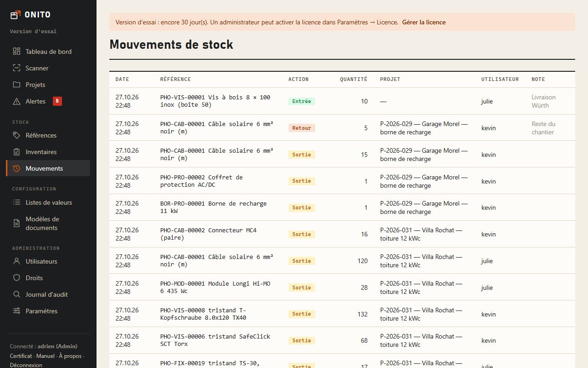Click the RÉFÉRENCE column header

click(x=175, y=79)
